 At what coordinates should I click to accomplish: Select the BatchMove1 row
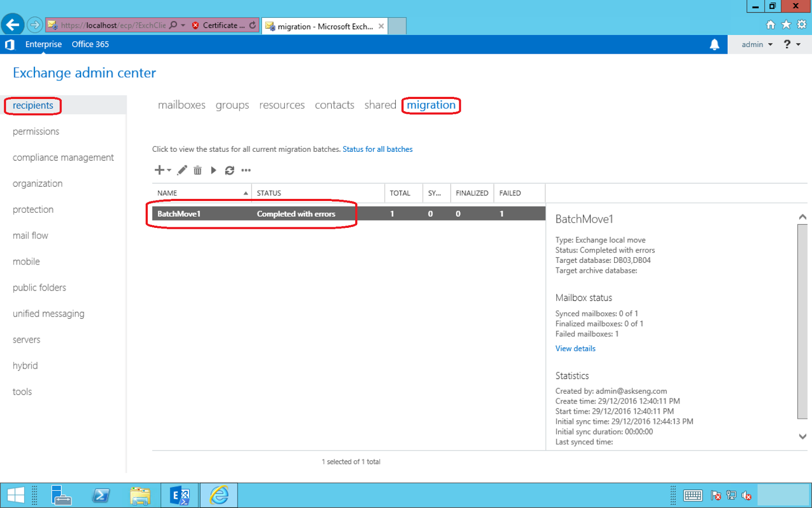click(x=254, y=214)
